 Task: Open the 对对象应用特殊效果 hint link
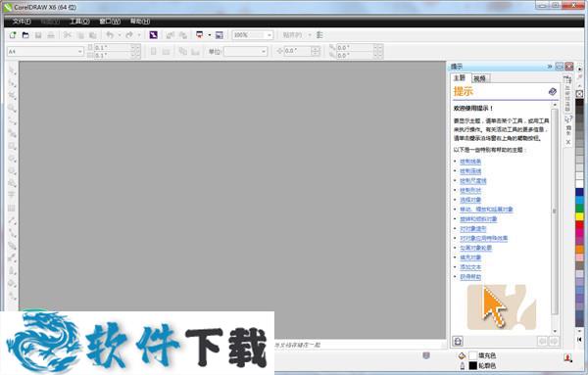[484, 238]
